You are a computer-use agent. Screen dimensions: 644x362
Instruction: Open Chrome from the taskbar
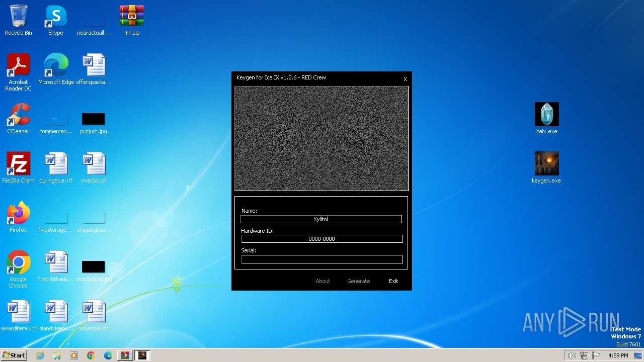(91, 355)
